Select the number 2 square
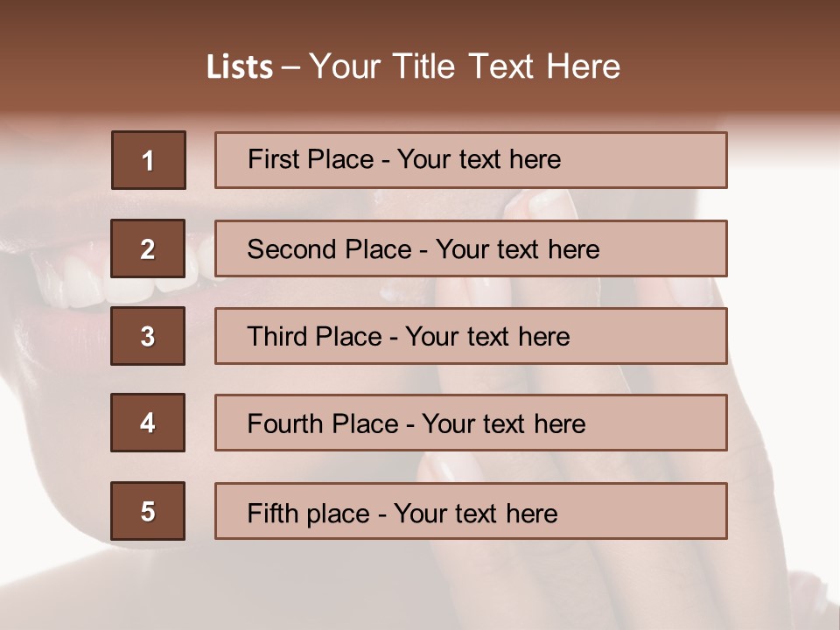Viewport: 840px width, 630px height. [x=147, y=248]
